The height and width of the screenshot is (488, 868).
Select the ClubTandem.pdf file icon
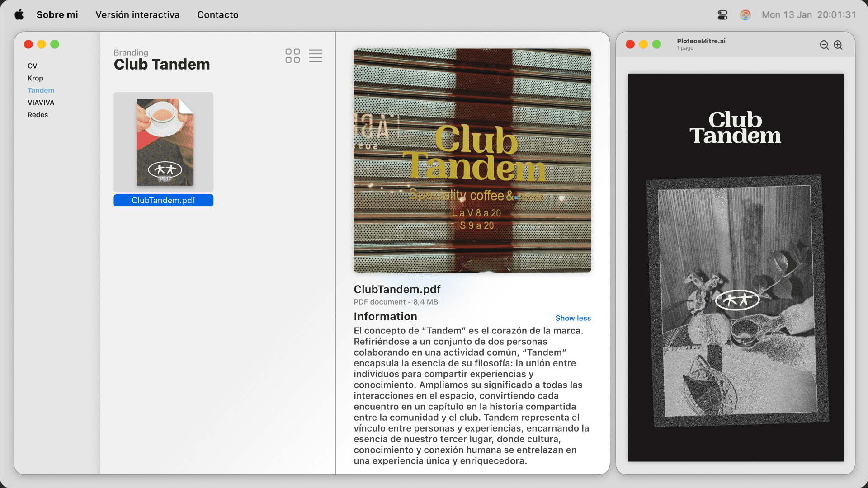pos(164,142)
